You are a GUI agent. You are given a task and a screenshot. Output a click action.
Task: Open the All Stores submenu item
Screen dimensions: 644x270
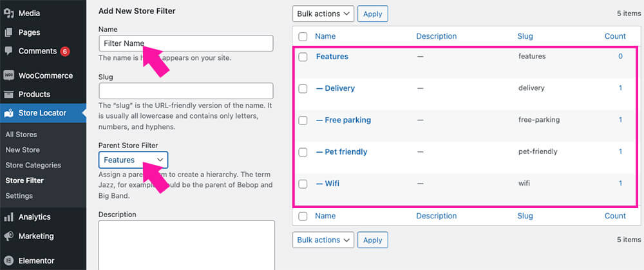pos(21,135)
